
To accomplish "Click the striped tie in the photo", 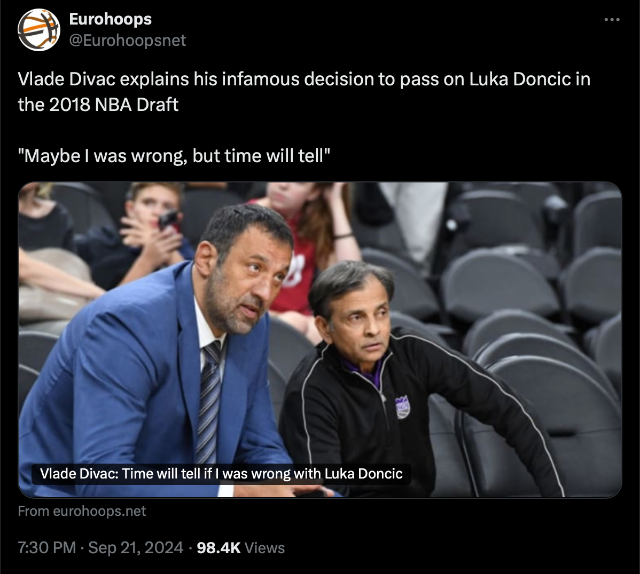I will [x=209, y=402].
